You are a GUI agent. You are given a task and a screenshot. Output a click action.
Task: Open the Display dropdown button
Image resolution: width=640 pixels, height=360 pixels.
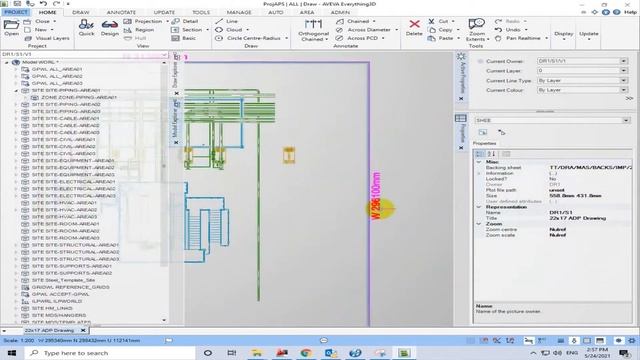(x=564, y=36)
